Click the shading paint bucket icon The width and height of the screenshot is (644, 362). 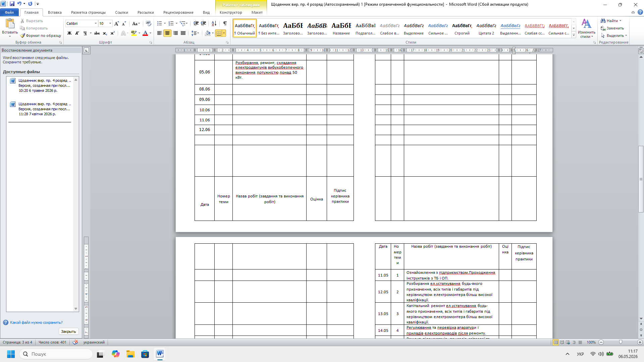click(208, 33)
